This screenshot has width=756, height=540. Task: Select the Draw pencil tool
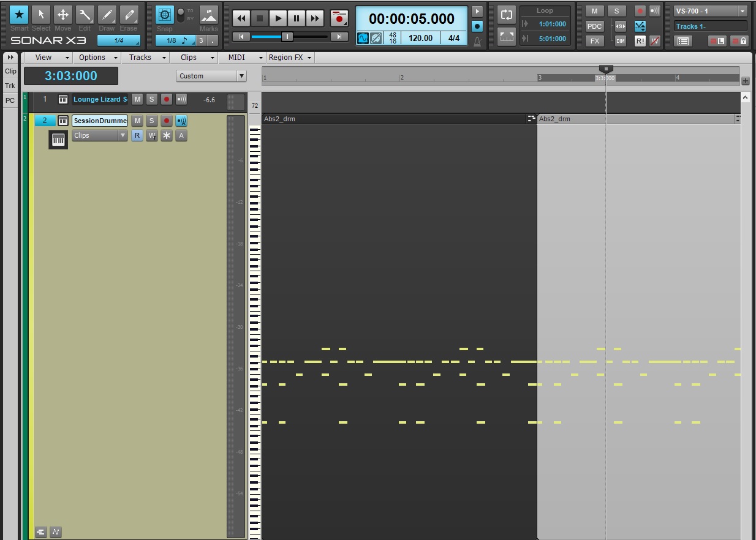pos(107,14)
